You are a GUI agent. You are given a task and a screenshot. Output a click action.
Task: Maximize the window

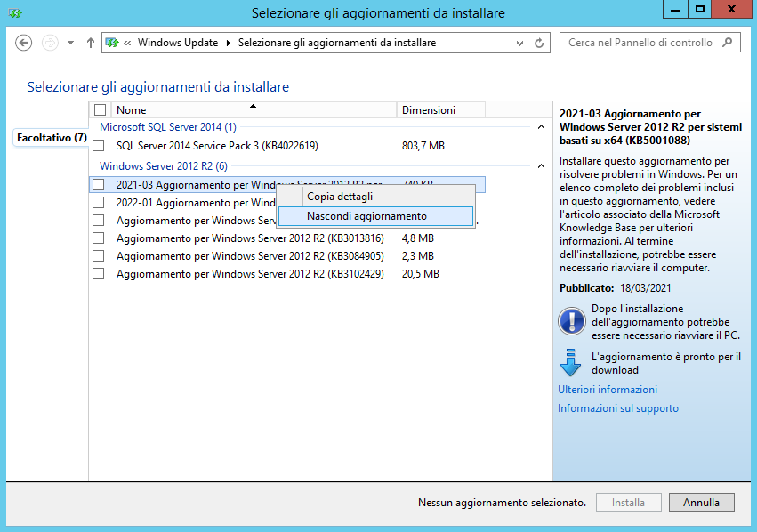coord(700,9)
